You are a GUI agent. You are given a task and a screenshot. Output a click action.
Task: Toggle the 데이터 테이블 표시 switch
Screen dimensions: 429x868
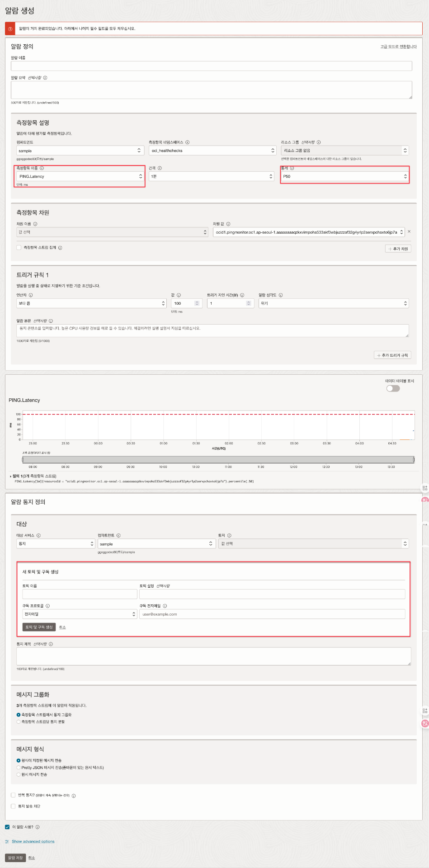(393, 388)
